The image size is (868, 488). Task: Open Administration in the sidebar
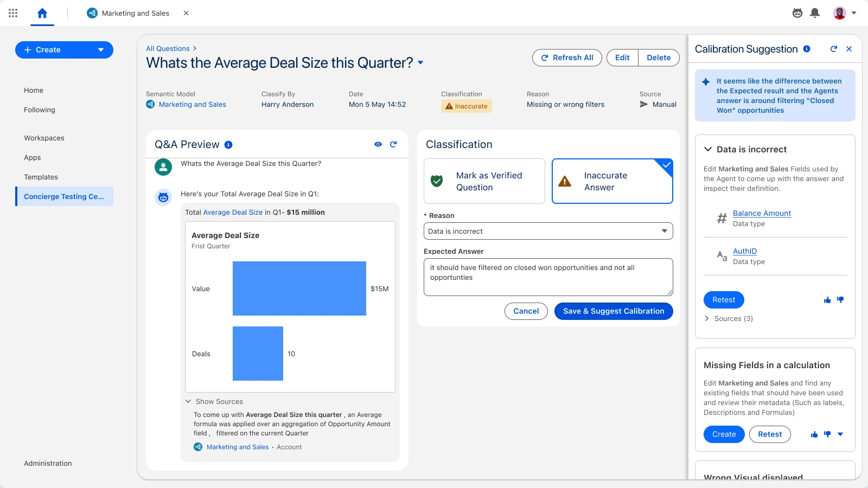pyautogui.click(x=48, y=464)
